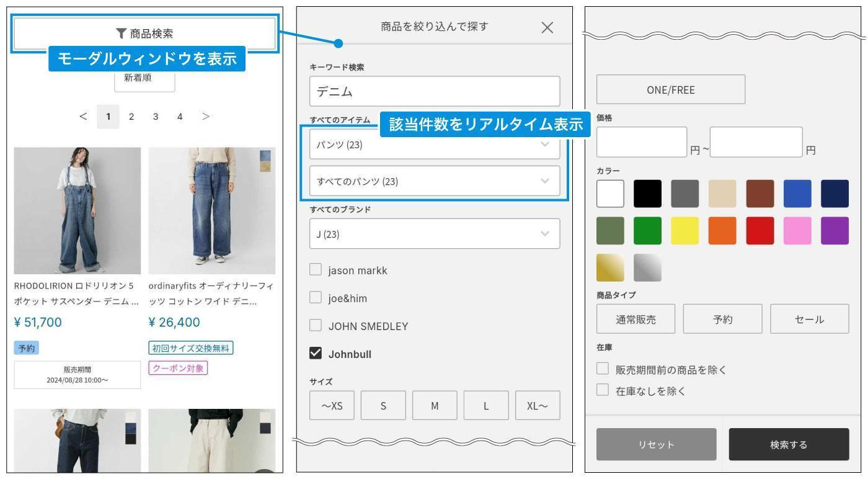
Task: Click the next page arrow in pagination
Action: pyautogui.click(x=206, y=116)
